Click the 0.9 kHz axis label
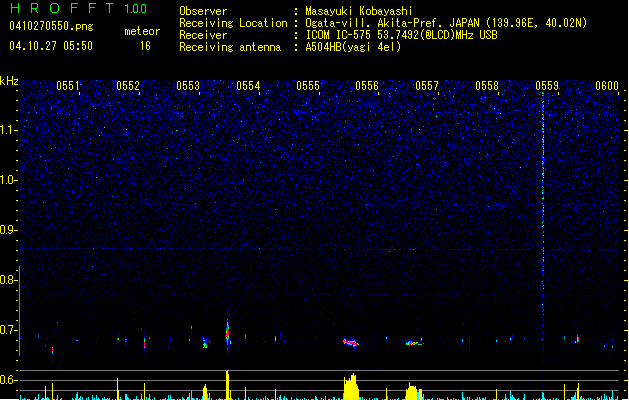629x400 pixels. [9, 230]
